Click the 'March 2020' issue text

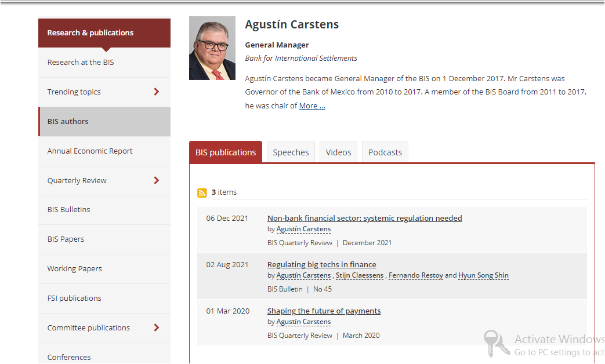(x=361, y=336)
